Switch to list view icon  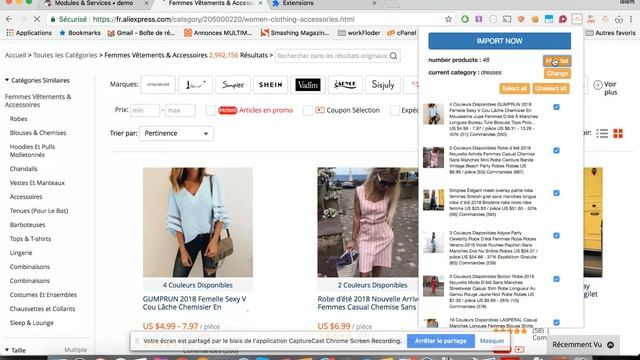[x=602, y=133]
